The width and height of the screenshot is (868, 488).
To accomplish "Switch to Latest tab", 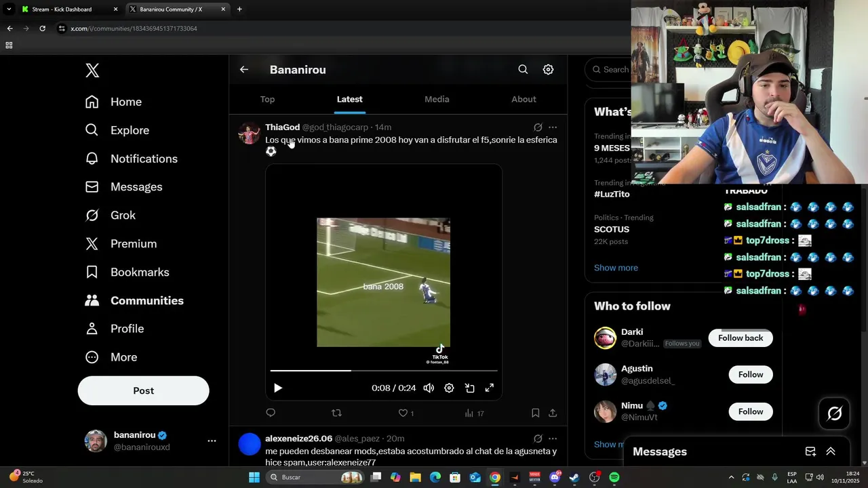I will coord(349,99).
